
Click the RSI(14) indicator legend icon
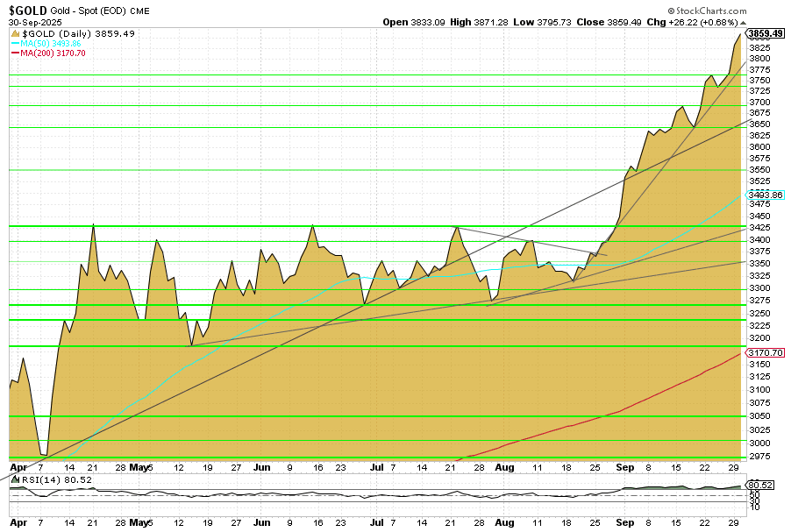coord(14,480)
